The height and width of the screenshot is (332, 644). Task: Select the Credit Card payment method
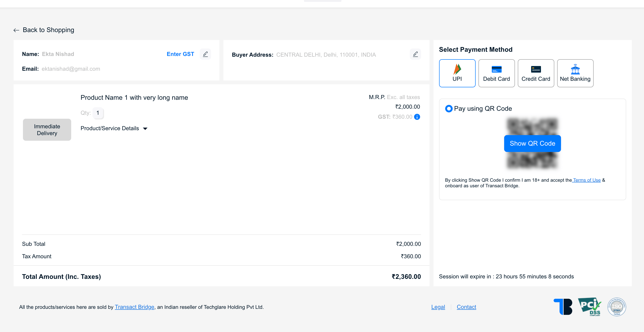coord(536,73)
